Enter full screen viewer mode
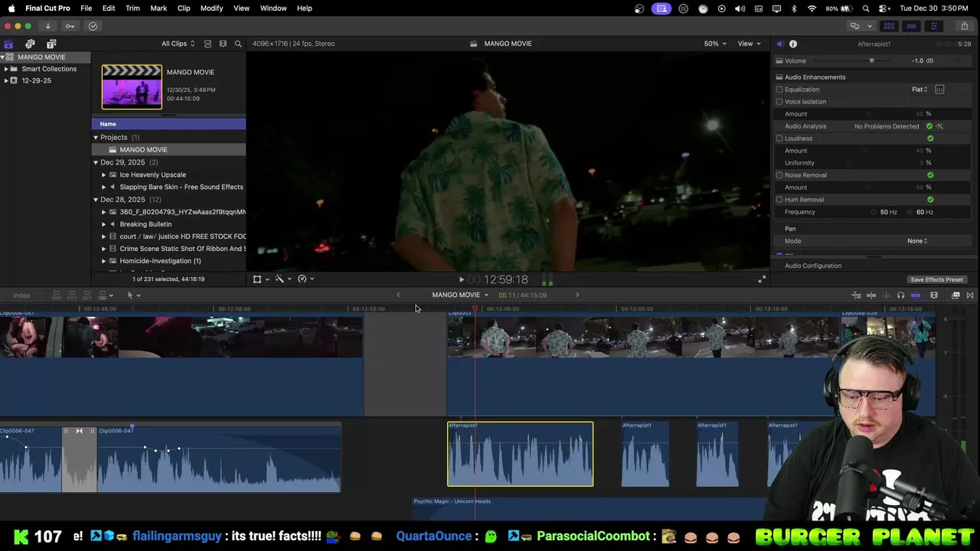980x551 pixels. coord(762,279)
